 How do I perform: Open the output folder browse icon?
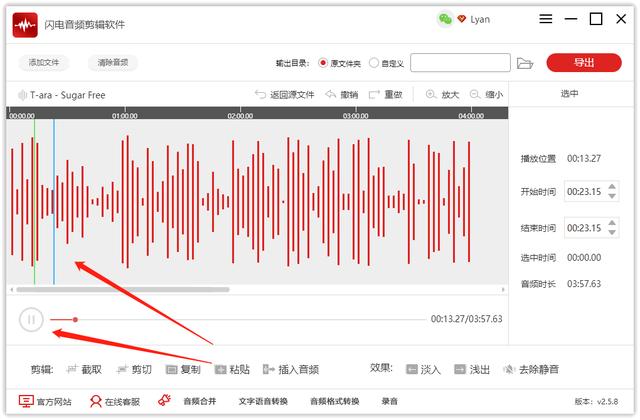click(525, 63)
